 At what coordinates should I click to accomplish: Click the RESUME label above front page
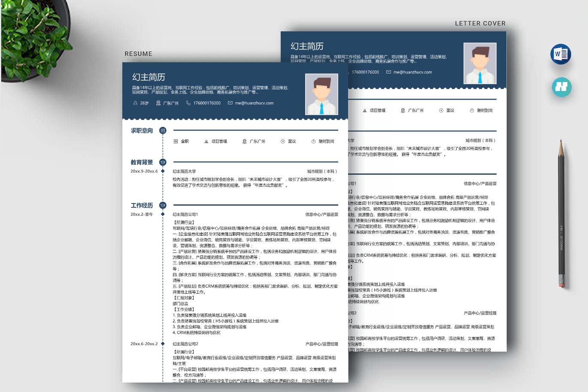pos(138,54)
